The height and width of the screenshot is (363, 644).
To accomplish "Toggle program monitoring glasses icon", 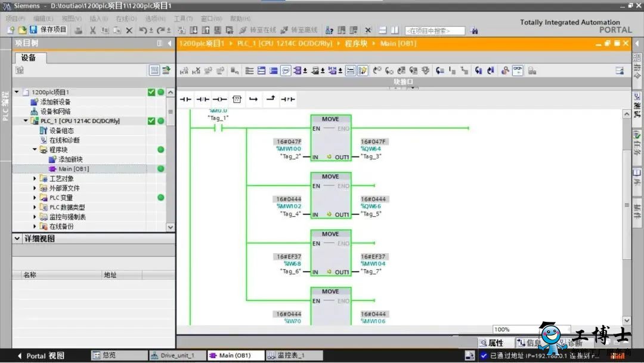I will click(x=518, y=70).
